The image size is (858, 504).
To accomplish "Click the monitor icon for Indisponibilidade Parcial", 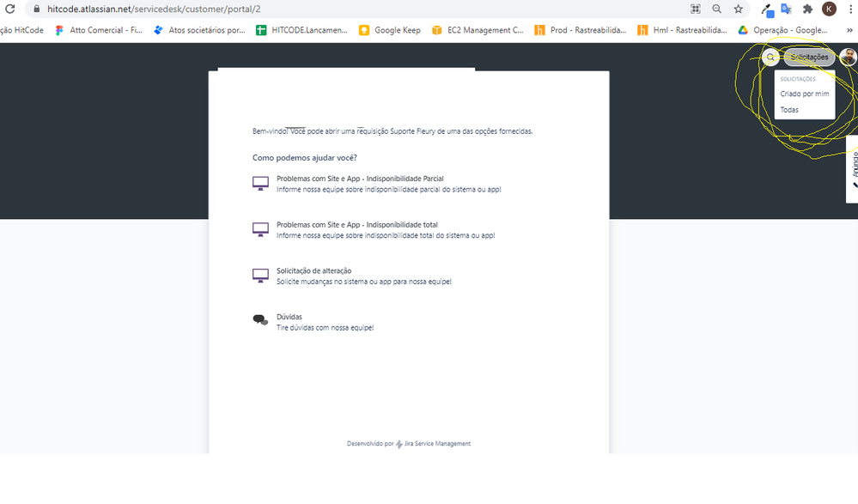I will (x=260, y=184).
